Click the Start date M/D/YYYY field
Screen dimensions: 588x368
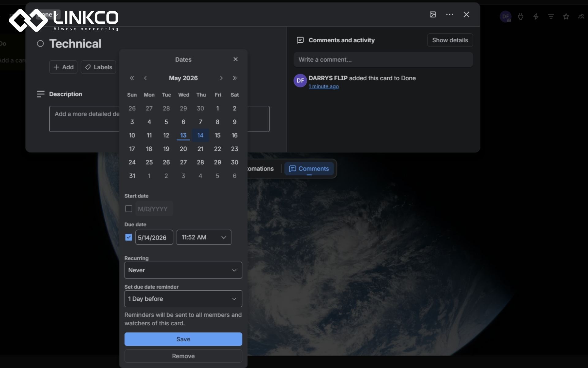(154, 209)
